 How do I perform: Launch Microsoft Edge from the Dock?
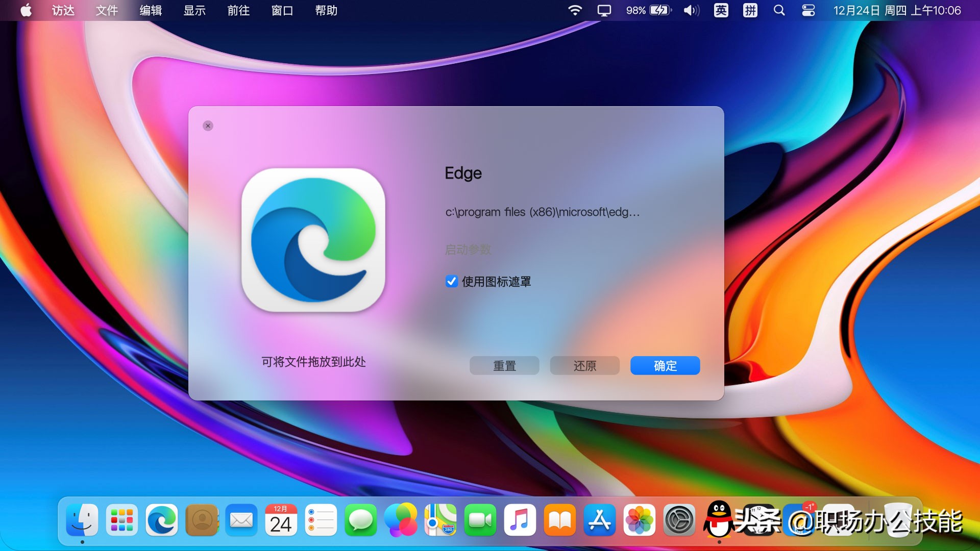tap(161, 520)
